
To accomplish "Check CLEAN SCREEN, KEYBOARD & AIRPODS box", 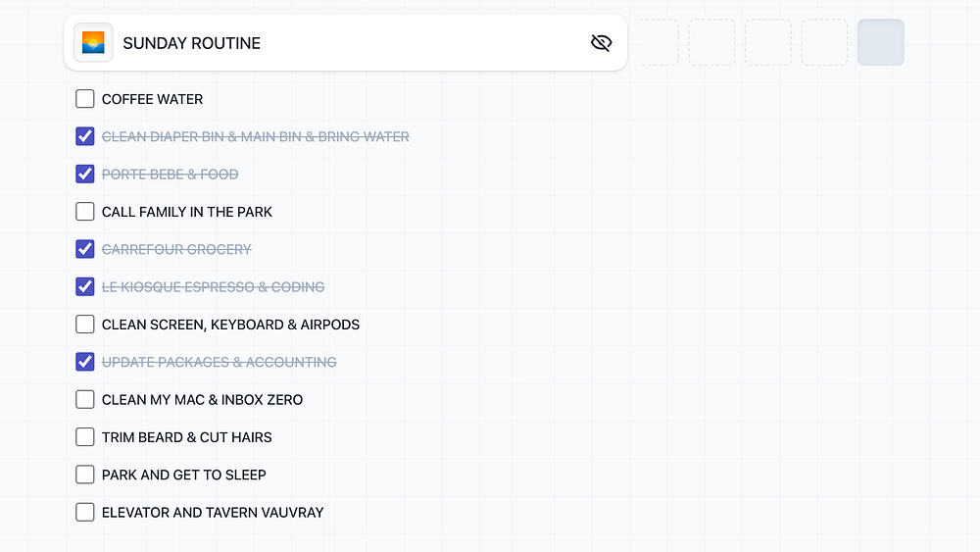I will point(85,325).
